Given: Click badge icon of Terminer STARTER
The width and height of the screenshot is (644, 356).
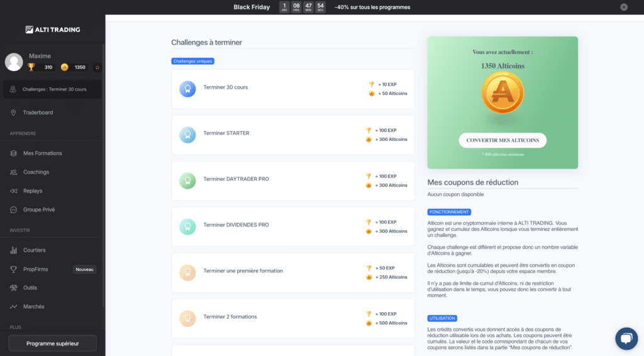Looking at the screenshot, I should point(187,135).
